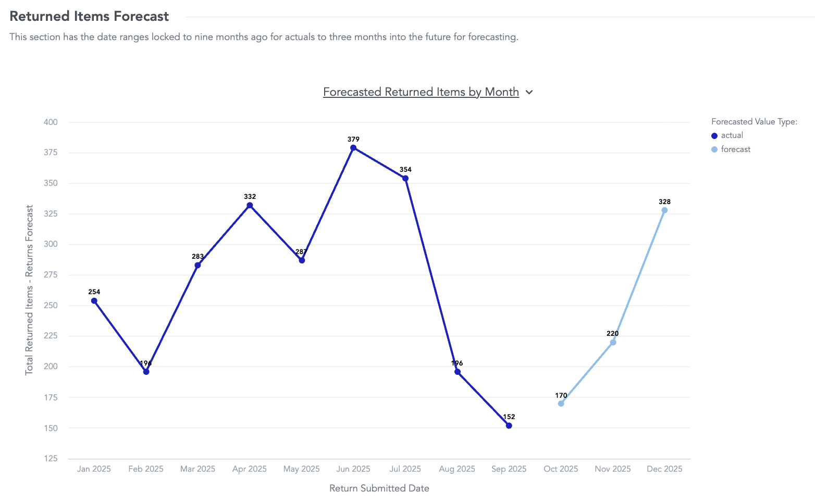Click the Oct 2025 forecast point (170)
This screenshot has width=815, height=504.
561,404
